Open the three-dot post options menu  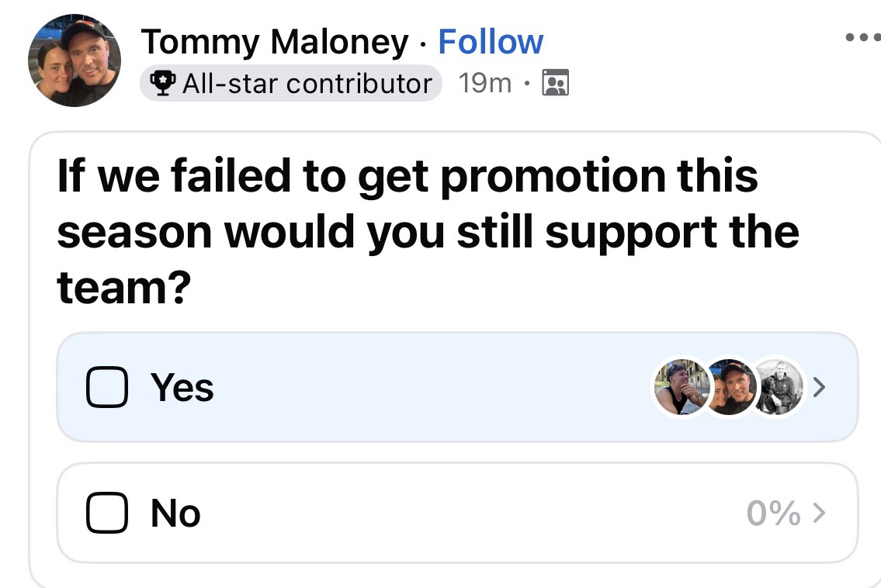point(862,38)
